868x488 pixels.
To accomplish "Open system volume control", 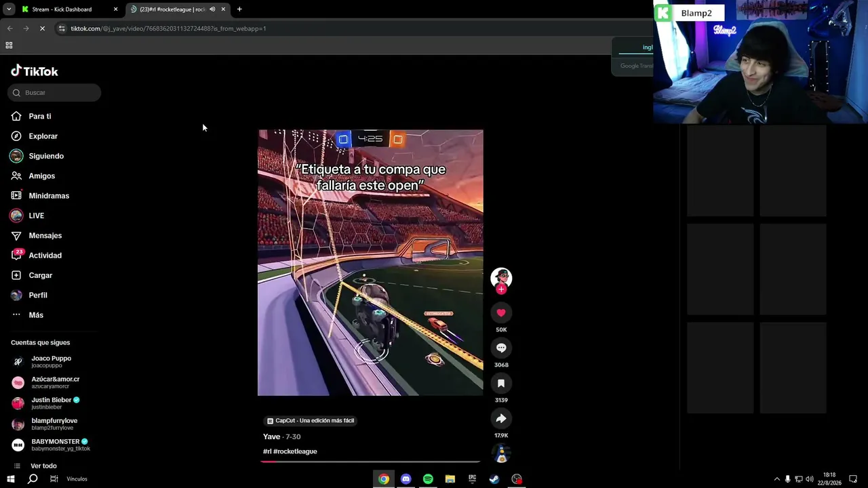I will point(809,479).
